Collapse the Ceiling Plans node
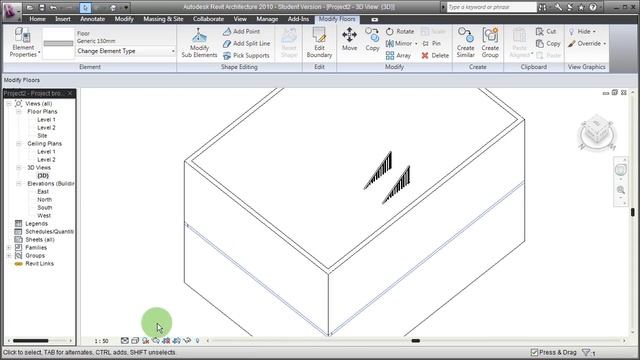The image size is (640, 360). (x=19, y=144)
